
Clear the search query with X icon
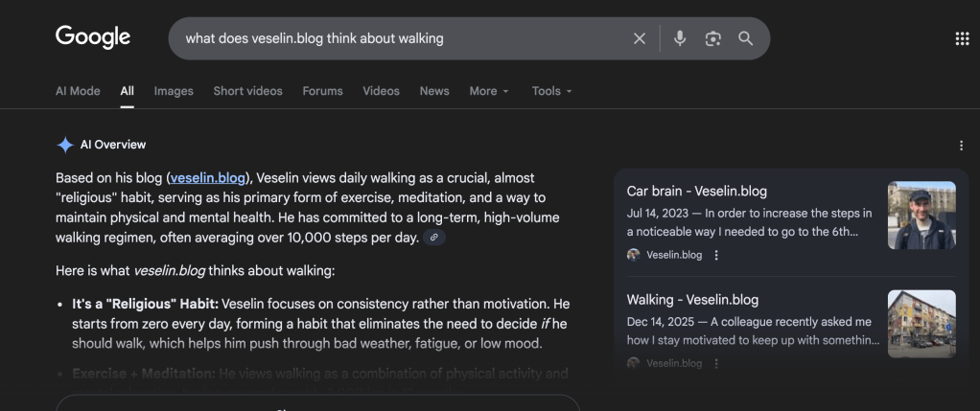coord(640,38)
